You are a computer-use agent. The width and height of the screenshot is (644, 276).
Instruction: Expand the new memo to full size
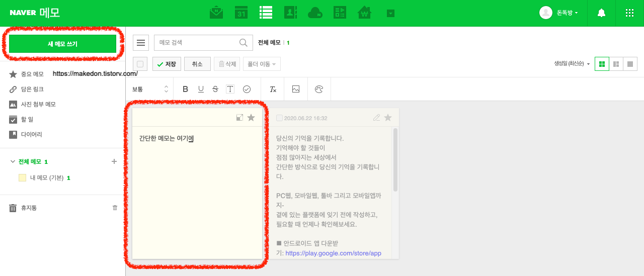(x=239, y=118)
